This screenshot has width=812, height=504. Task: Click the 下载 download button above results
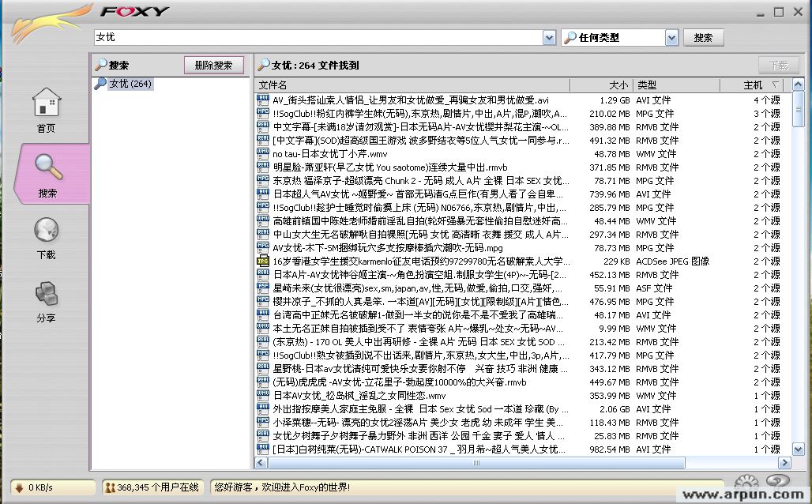tap(778, 66)
